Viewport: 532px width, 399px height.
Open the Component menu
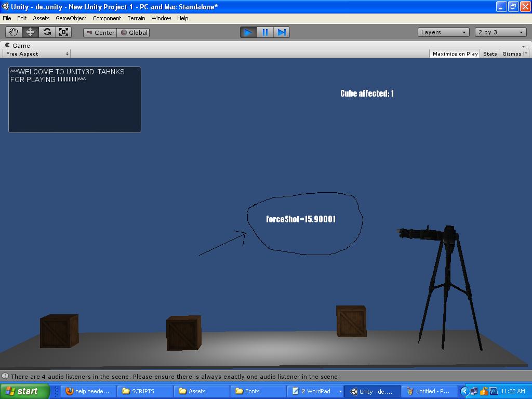(x=107, y=18)
